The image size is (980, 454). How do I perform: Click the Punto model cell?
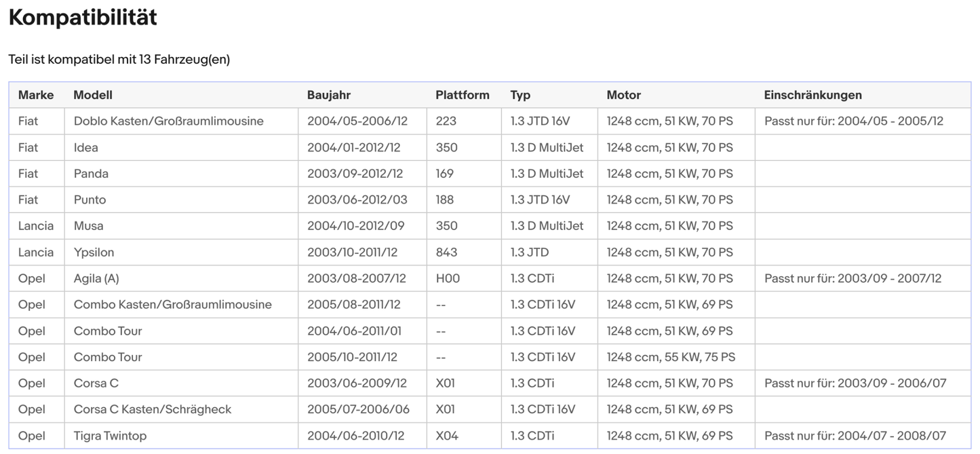(90, 200)
